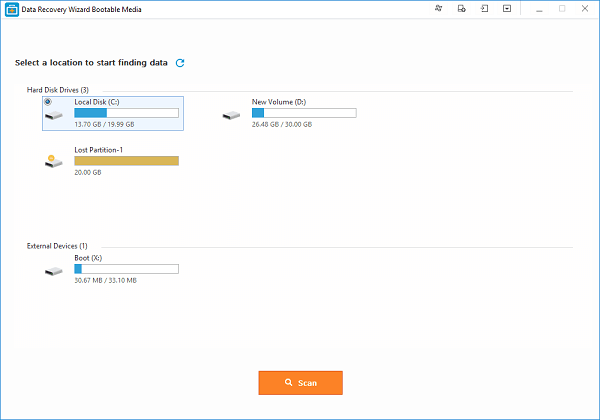The width and height of the screenshot is (600, 420).
Task: Click the Lost Partition-1 drive icon
Action: (53, 160)
